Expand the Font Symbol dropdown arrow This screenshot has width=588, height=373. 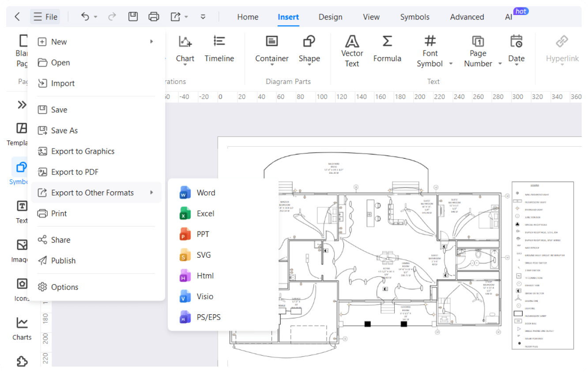(451, 64)
